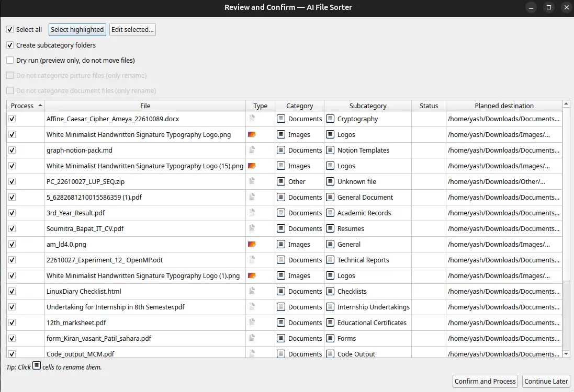Click rename icon for Educational Certificates subcategory
Image resolution: width=574 pixels, height=392 pixels.
click(x=330, y=322)
